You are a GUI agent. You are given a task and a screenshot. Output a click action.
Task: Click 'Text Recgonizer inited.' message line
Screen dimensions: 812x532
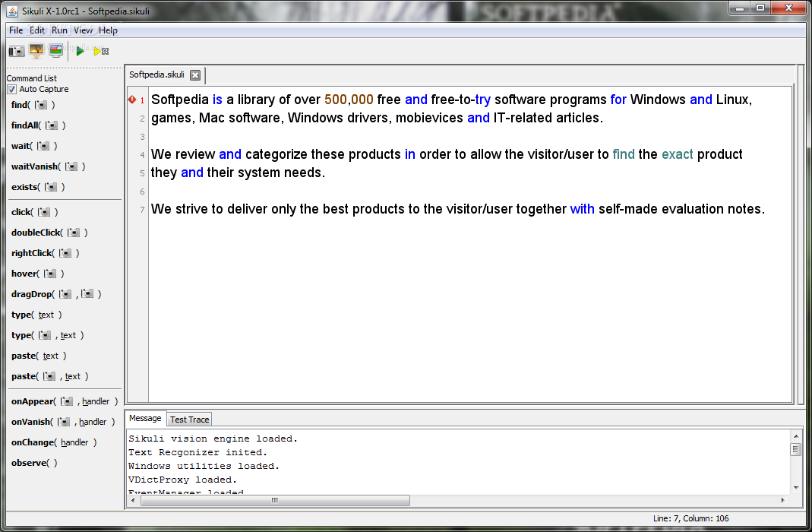(x=197, y=453)
